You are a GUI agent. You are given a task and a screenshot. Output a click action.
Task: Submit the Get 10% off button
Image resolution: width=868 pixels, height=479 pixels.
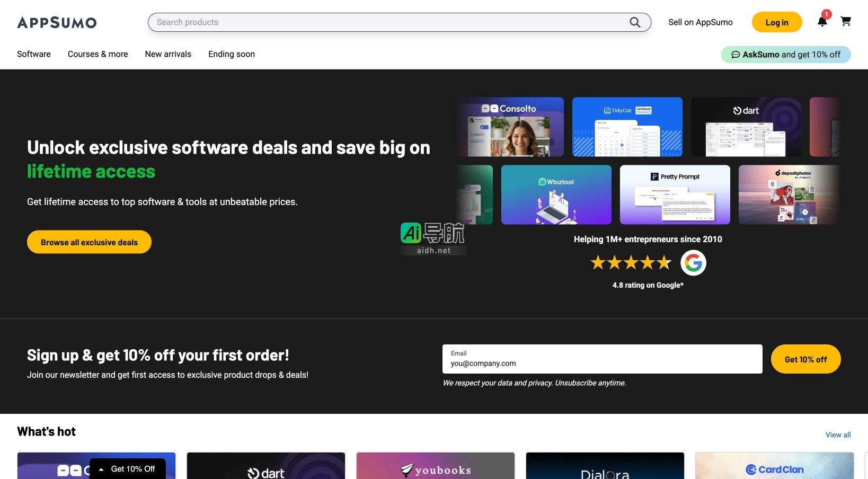pyautogui.click(x=805, y=359)
